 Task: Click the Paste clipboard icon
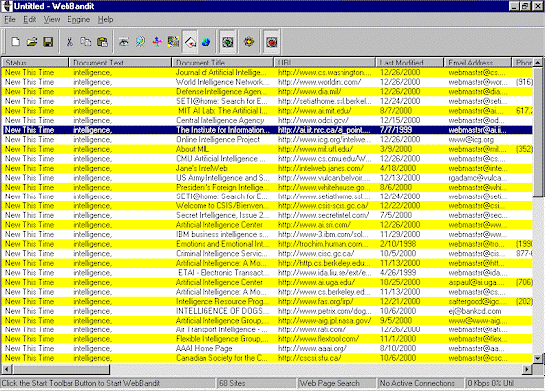point(102,42)
